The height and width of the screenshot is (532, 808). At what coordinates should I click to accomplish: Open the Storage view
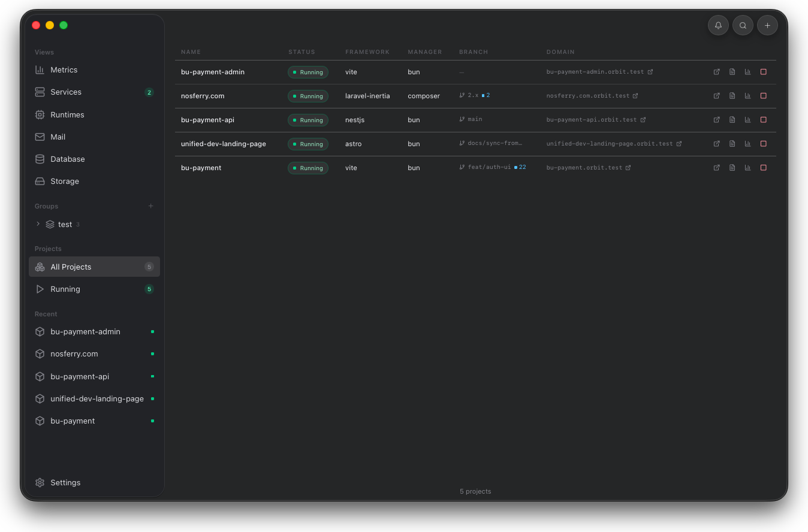[94, 181]
